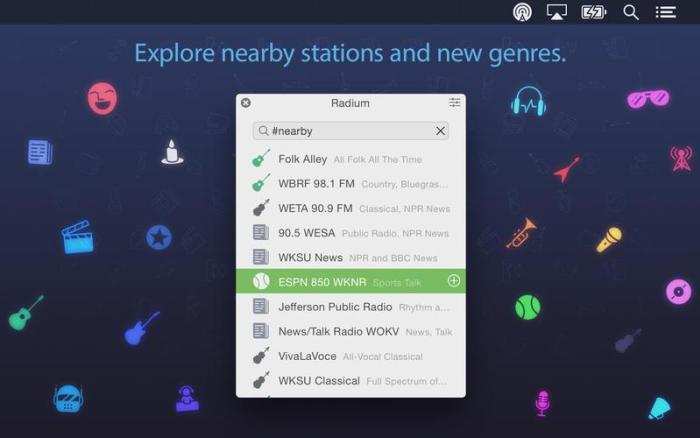Viewport: 700px width, 438px height.
Task: Click the blue headphones genre icon
Action: point(529,102)
